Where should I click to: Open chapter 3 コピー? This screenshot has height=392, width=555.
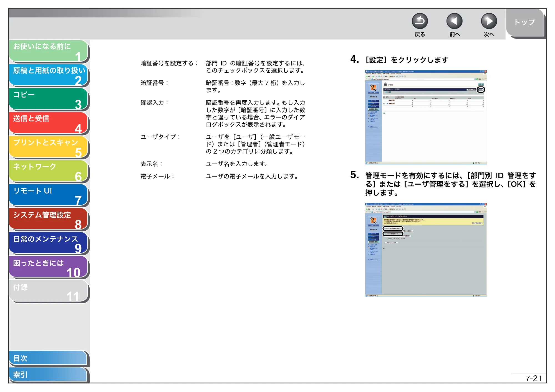point(49,99)
